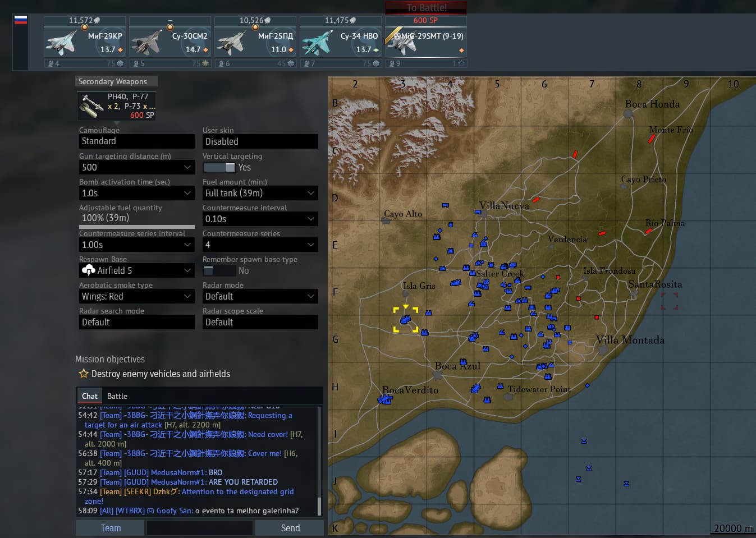Toggle Vertical targeting switch
This screenshot has width=756, height=538.
(219, 167)
